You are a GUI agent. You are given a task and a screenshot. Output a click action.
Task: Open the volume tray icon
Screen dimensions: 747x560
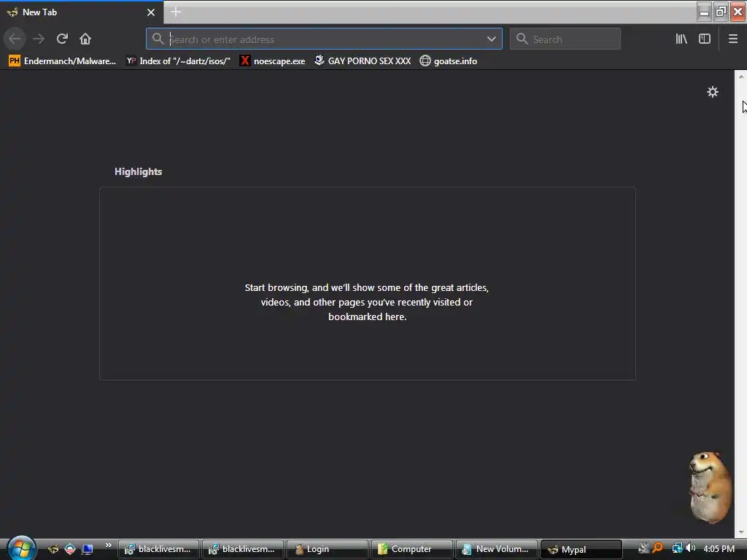690,548
